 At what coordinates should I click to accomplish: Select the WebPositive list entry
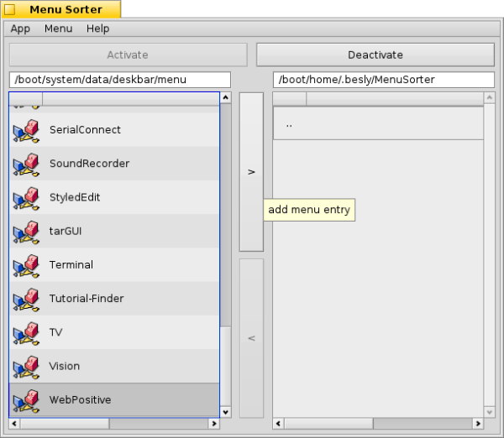click(x=80, y=400)
